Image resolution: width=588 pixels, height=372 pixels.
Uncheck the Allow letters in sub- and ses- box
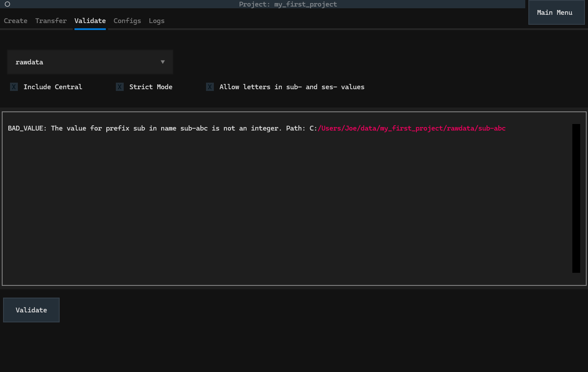[210, 87]
